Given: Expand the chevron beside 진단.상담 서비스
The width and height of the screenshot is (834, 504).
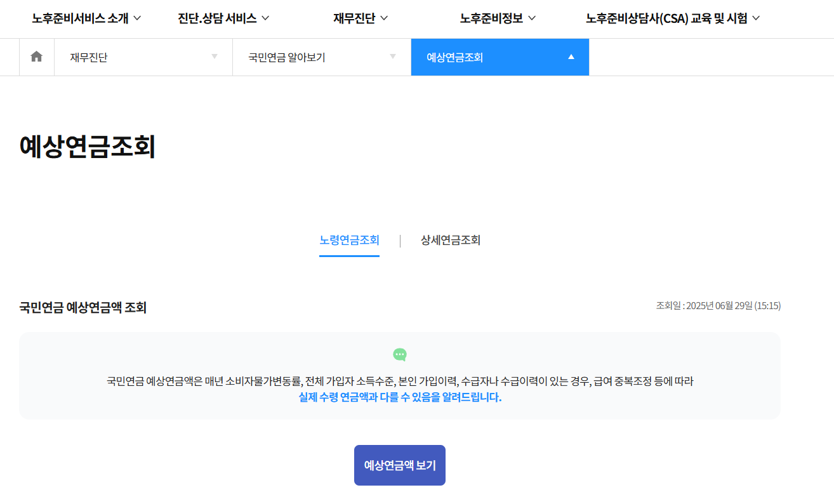Looking at the screenshot, I should point(265,18).
